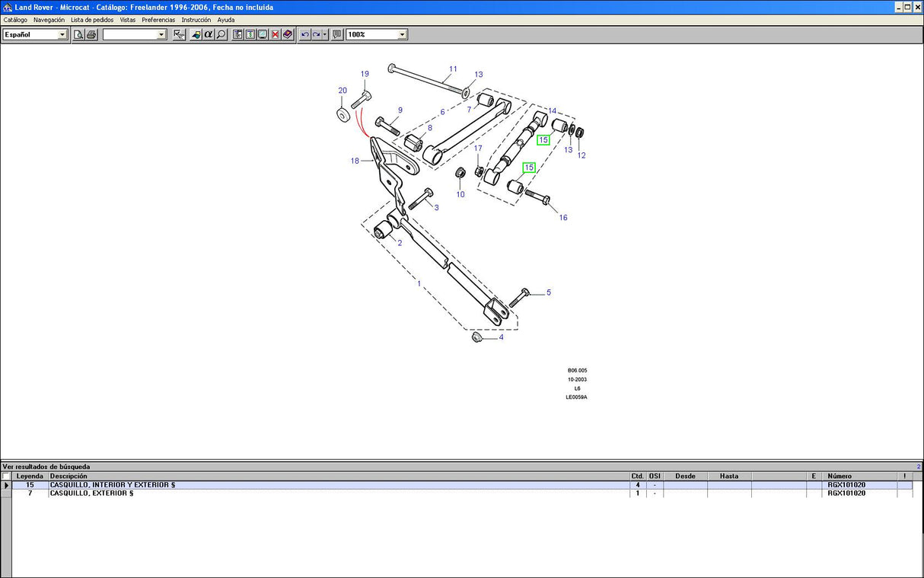Click RGX101020 in the Leyenda 7 row
Image resolution: width=924 pixels, height=578 pixels.
point(846,493)
